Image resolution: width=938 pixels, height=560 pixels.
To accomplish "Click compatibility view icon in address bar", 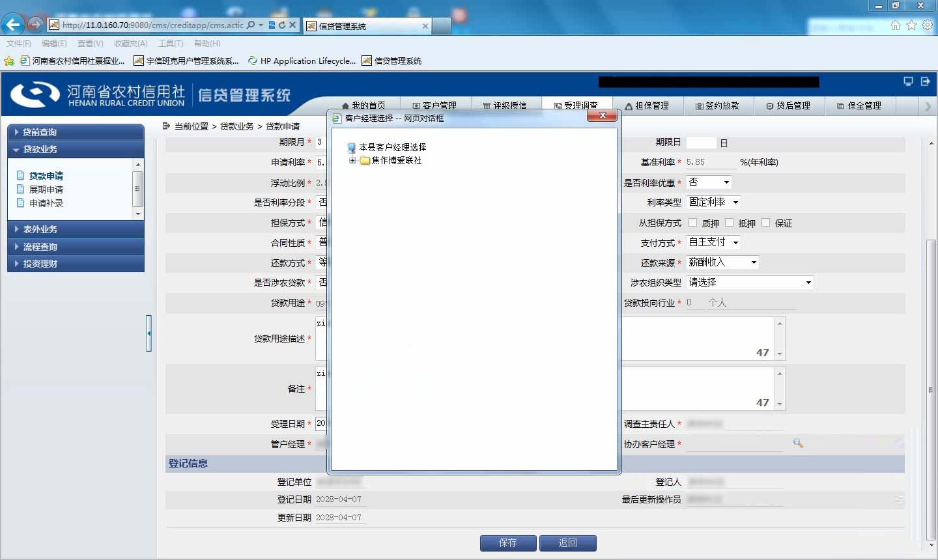I will [272, 25].
